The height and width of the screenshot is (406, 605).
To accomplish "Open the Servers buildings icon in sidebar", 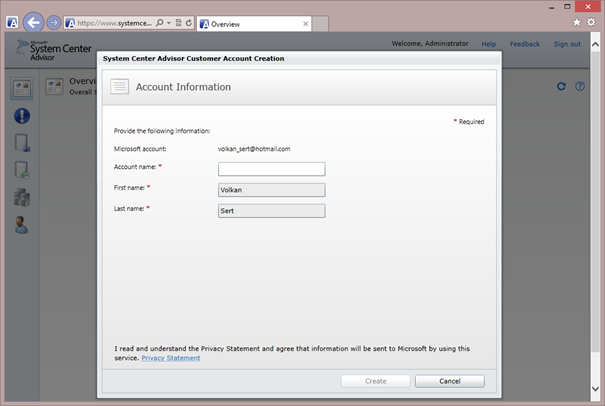I will click(22, 197).
